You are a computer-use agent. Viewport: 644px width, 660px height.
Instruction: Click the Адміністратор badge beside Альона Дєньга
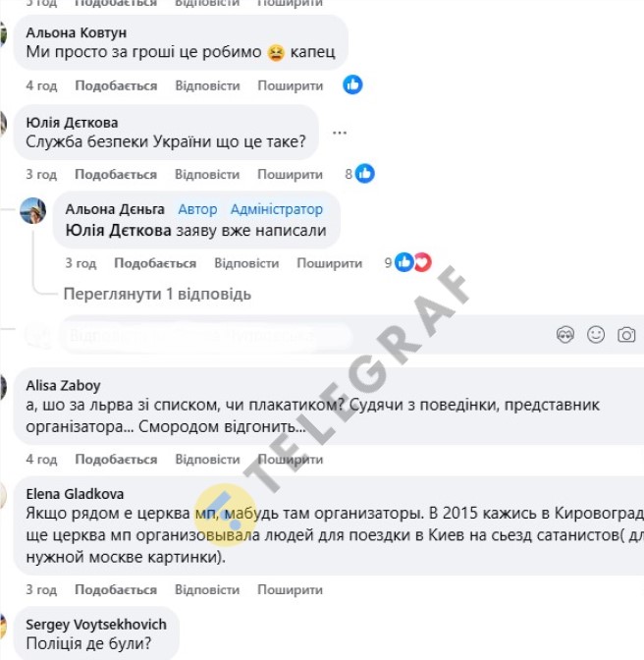click(x=277, y=209)
